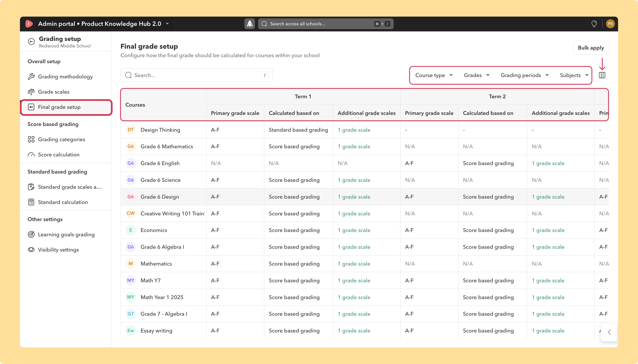Open the column settings icon

point(602,75)
